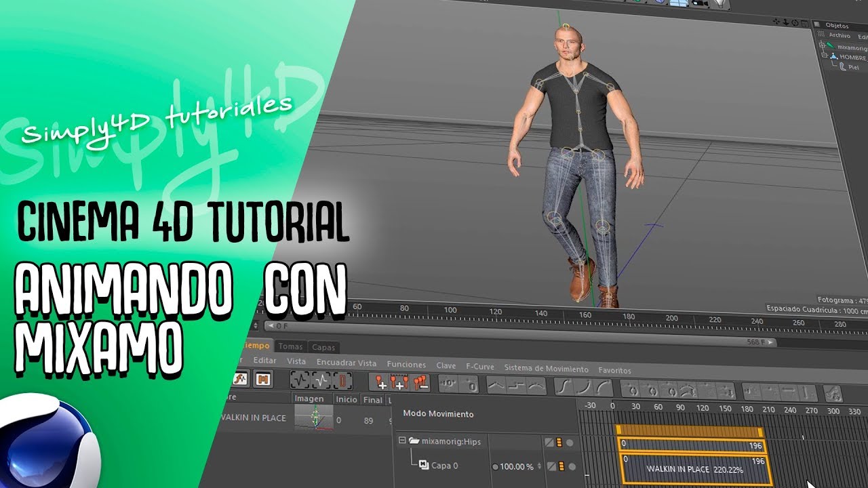Viewport: 868px width, 488px height.
Task: Select first key-selection waveform icon in timeline toolbar
Action: 299,380
